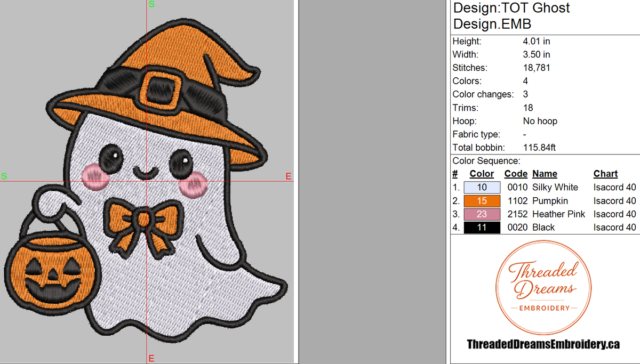Screen dimensions: 640x364
Task: Click the hoop value 'No hoop'
Action: pos(540,121)
